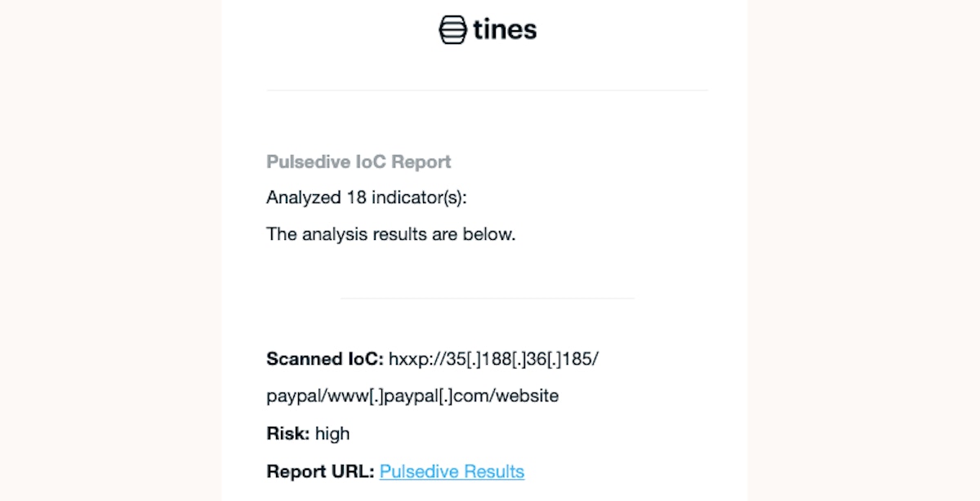Viewport: 980px width, 501px height.
Task: Click the Scanned IoC label
Action: tap(324, 359)
